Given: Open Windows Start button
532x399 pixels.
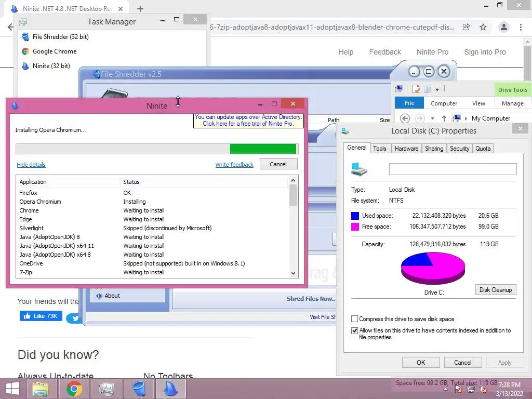Looking at the screenshot, I should pyautogui.click(x=12, y=389).
